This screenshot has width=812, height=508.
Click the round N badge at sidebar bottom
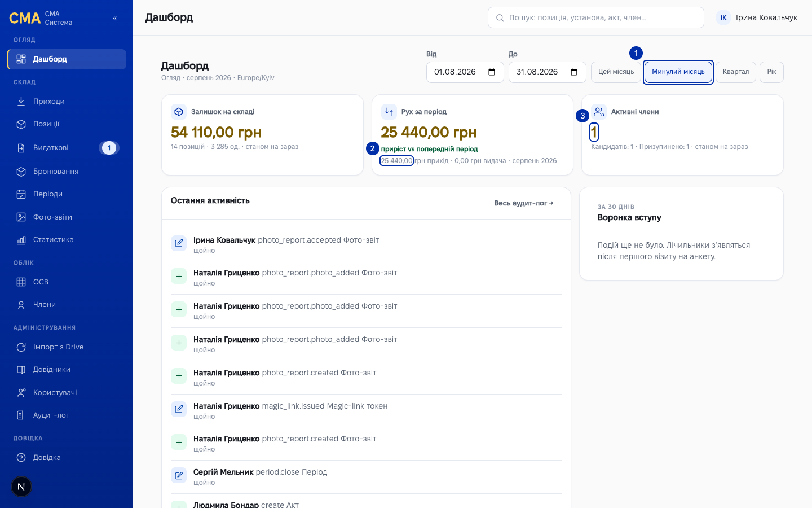[x=21, y=487]
